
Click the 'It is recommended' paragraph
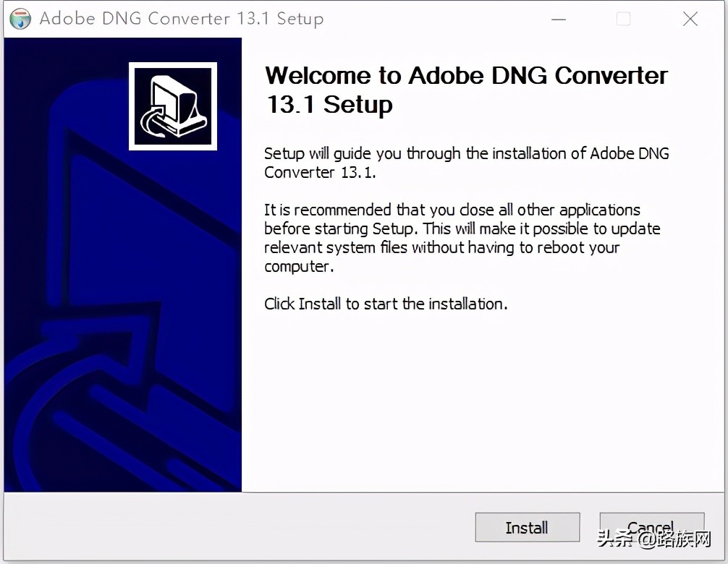coord(452,238)
